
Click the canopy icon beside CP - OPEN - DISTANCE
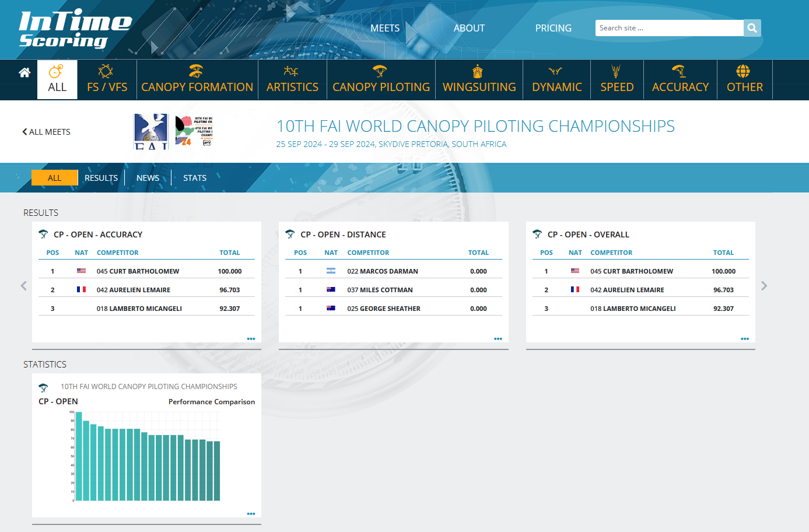click(290, 234)
